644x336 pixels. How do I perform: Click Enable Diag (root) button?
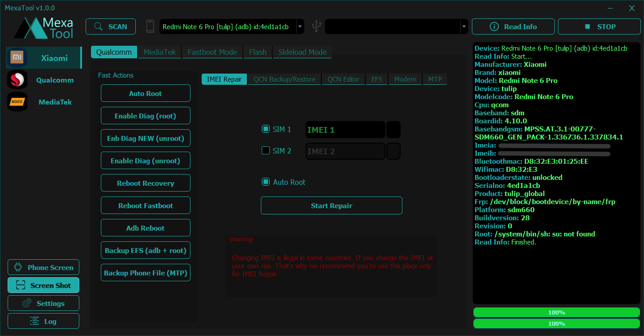click(x=146, y=116)
